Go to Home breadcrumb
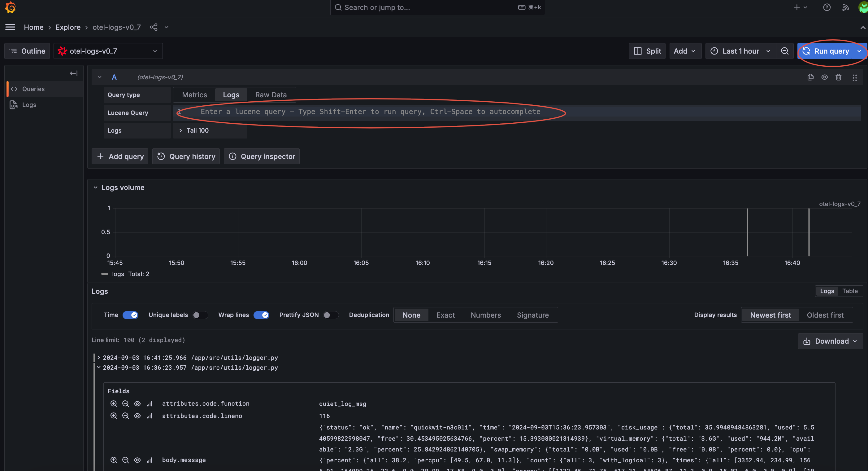 point(34,27)
